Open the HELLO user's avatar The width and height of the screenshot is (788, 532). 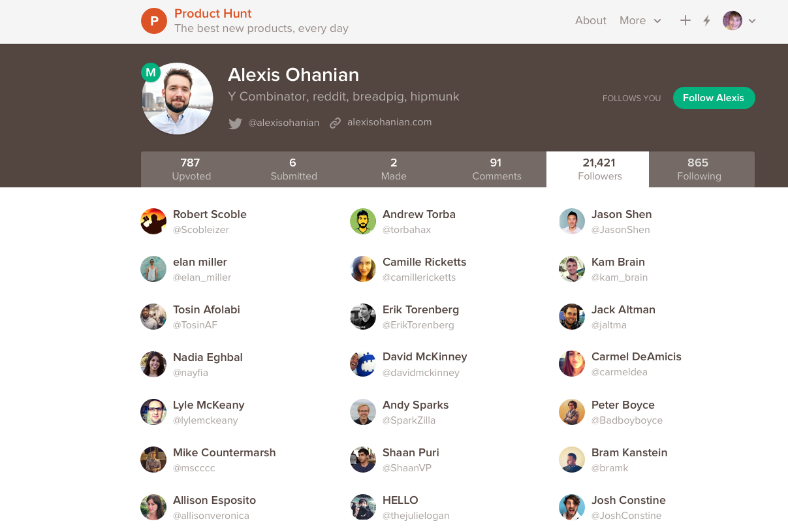(x=363, y=507)
